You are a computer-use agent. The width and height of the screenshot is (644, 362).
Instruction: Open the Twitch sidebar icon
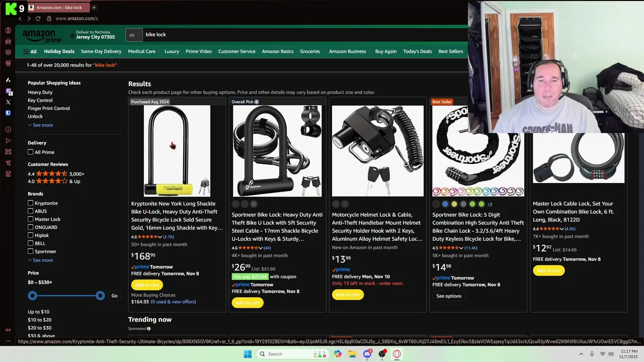8,91
